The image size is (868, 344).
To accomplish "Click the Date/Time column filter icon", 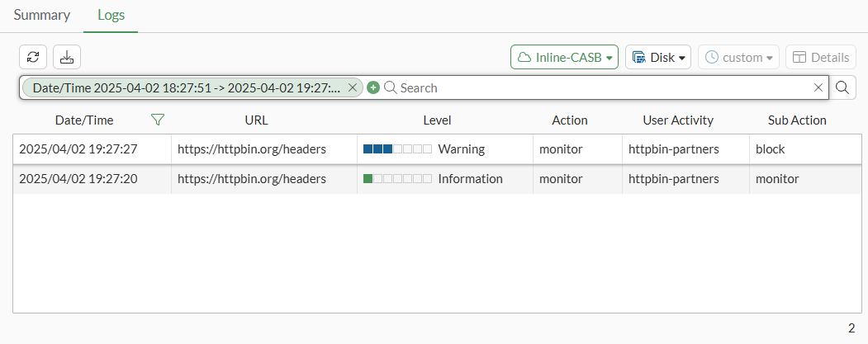I will pos(158,120).
